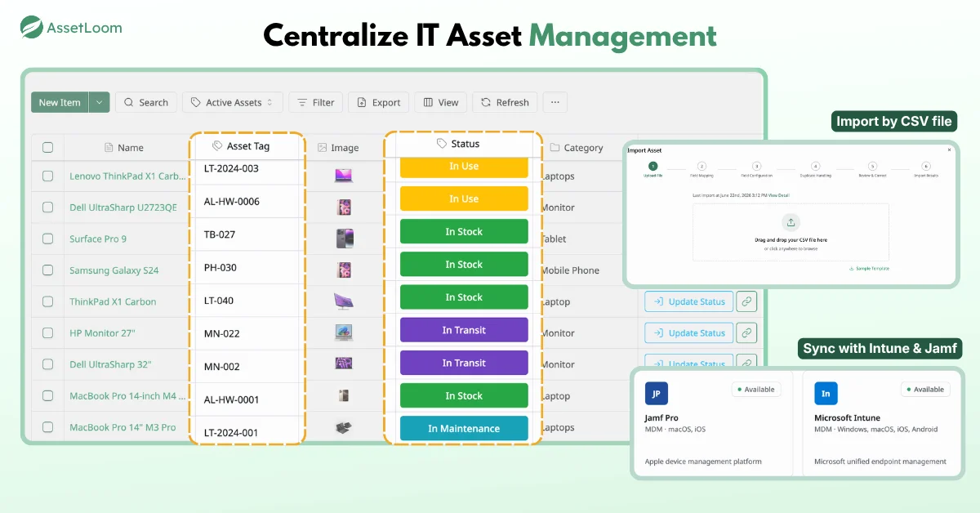Viewport: 980px width, 513px height.
Task: Click the In Maintenance status badge
Action: (464, 428)
